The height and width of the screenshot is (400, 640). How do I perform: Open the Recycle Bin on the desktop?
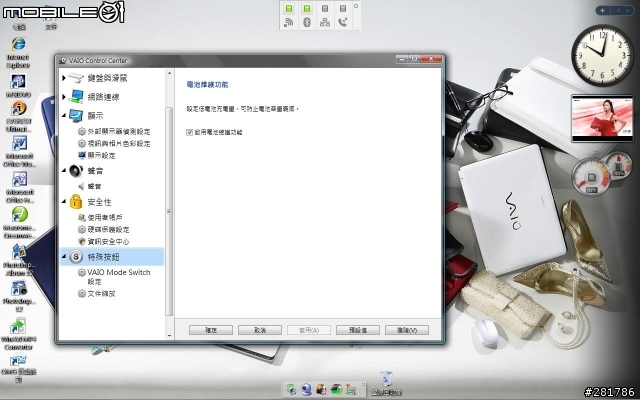(386, 383)
